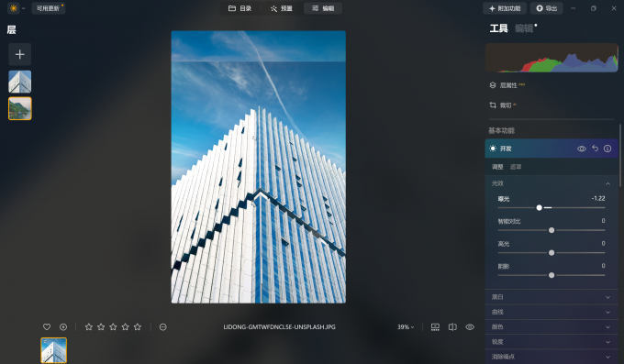Open the info icon on 开发 panel header
This screenshot has height=364, width=624.
pyautogui.click(x=607, y=149)
